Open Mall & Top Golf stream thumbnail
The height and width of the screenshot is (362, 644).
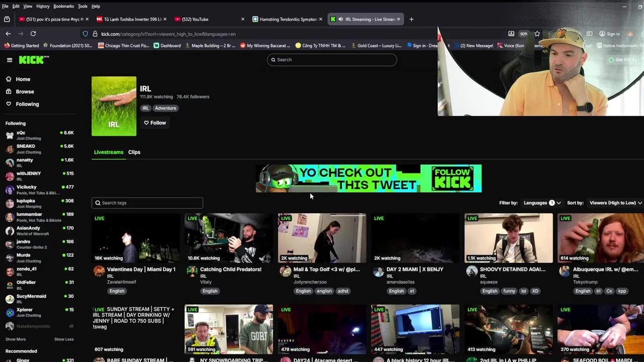point(322,238)
